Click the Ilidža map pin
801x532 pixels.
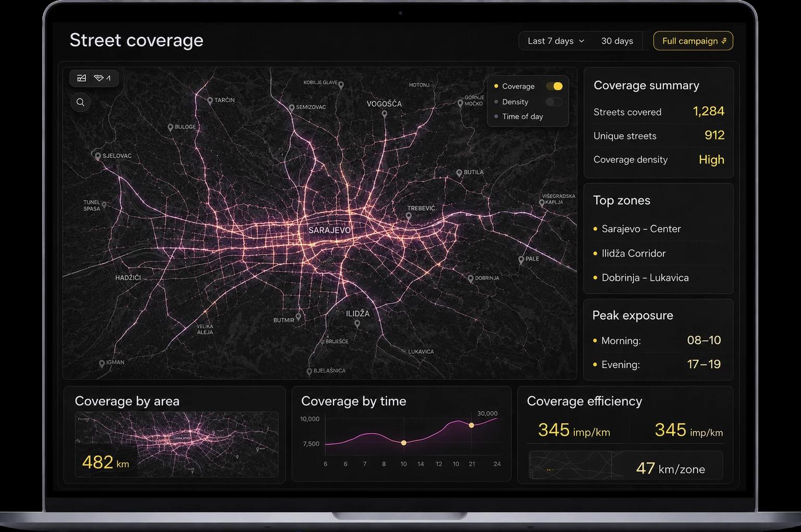click(x=357, y=324)
